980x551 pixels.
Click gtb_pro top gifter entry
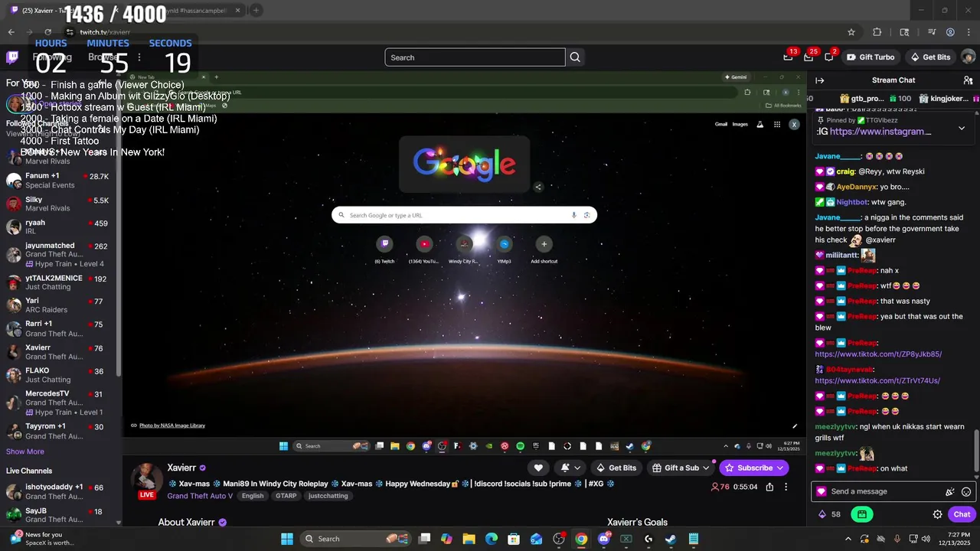click(x=861, y=99)
